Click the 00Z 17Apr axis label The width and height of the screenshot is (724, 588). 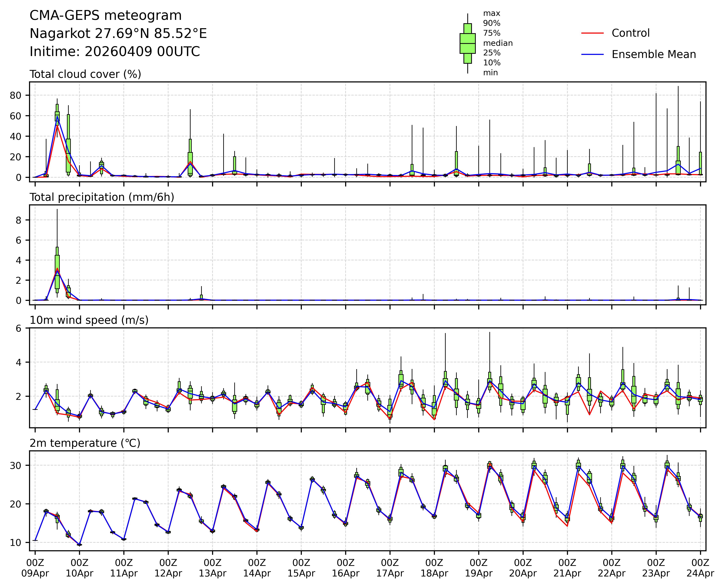click(x=390, y=568)
